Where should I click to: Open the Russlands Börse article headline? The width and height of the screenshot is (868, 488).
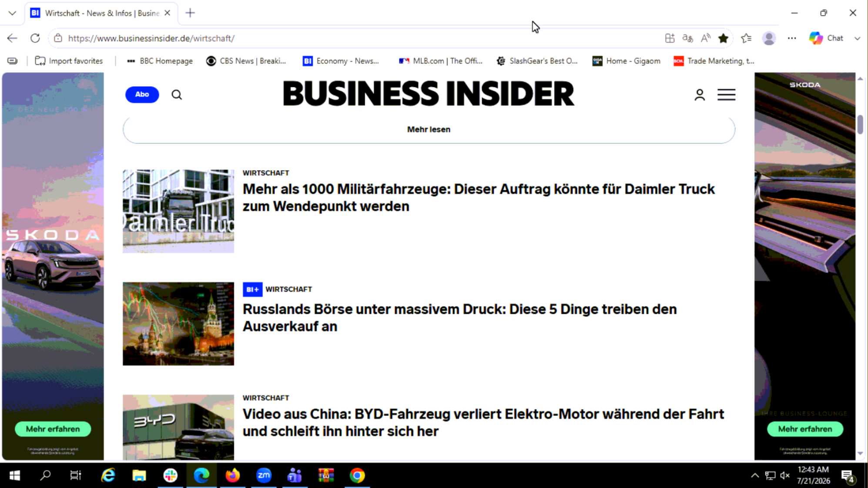[x=459, y=318]
